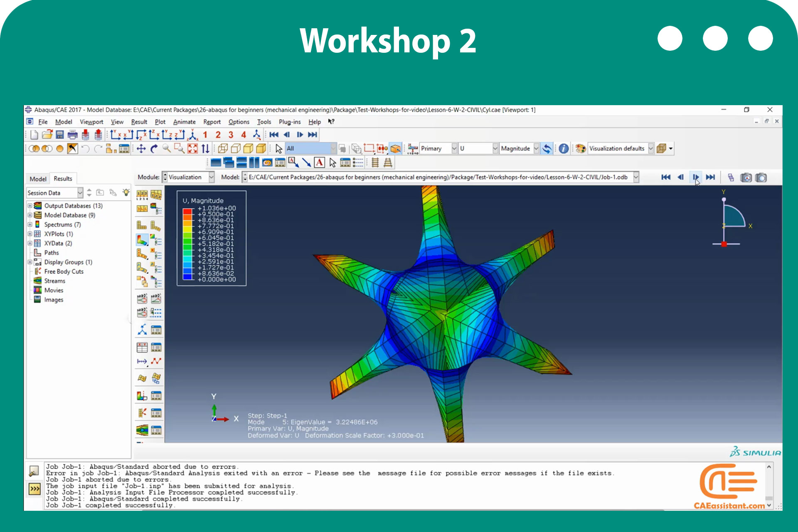Open the File menu
798x532 pixels.
point(43,122)
